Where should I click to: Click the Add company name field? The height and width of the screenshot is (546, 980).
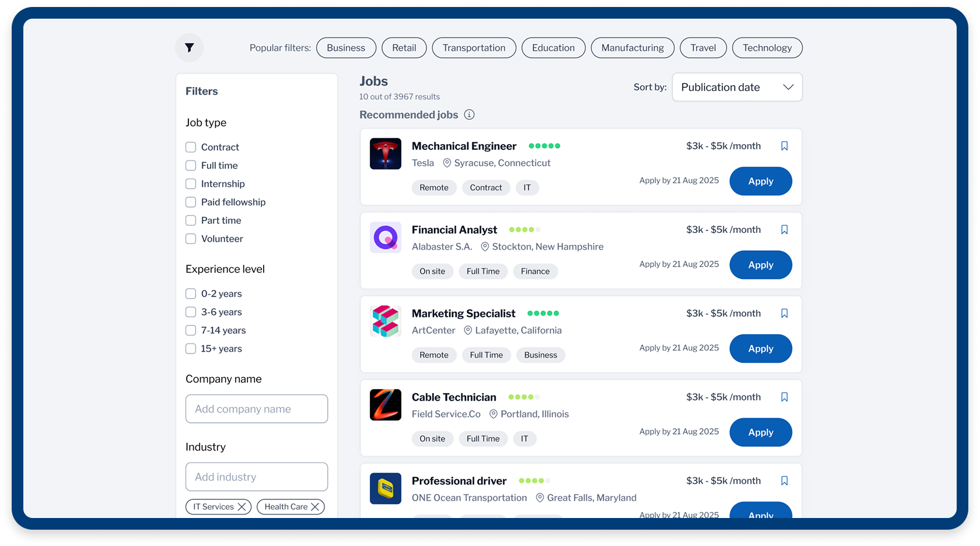pos(257,409)
